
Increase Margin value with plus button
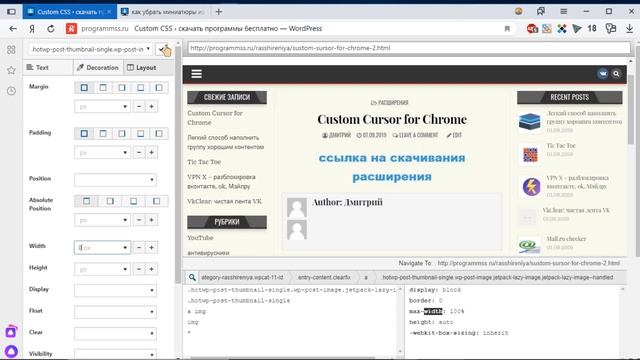tap(151, 107)
